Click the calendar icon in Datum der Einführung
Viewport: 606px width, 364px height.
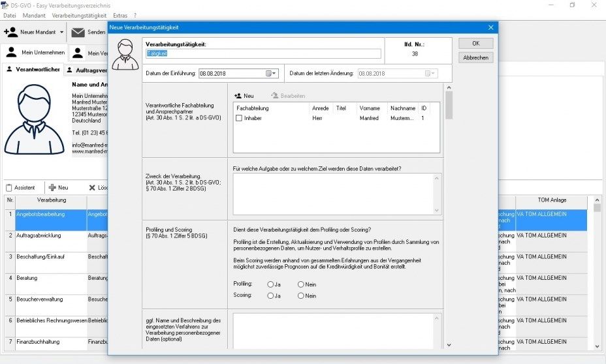tap(268, 73)
